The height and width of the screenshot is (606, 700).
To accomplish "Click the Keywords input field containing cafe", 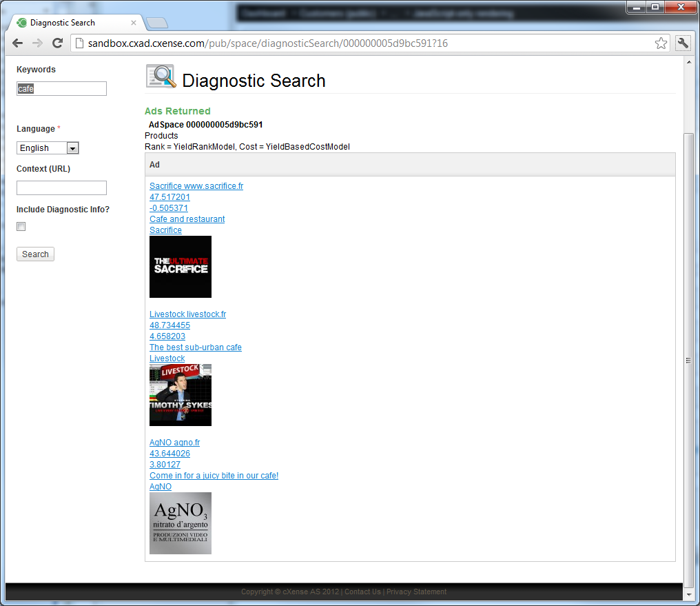I will coord(61,88).
